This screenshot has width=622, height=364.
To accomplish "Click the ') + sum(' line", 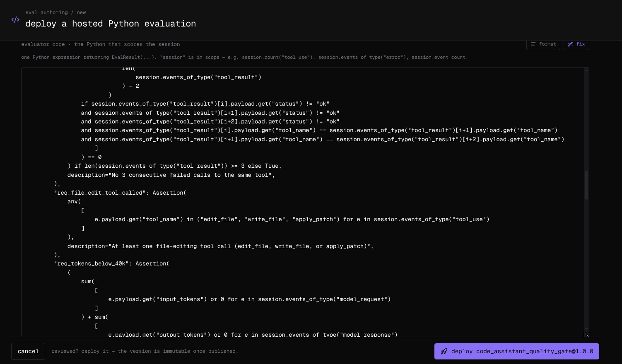I will click(x=95, y=317).
